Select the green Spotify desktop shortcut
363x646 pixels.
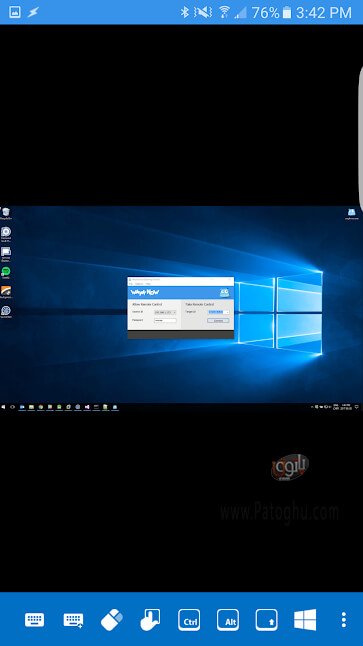click(x=6, y=273)
